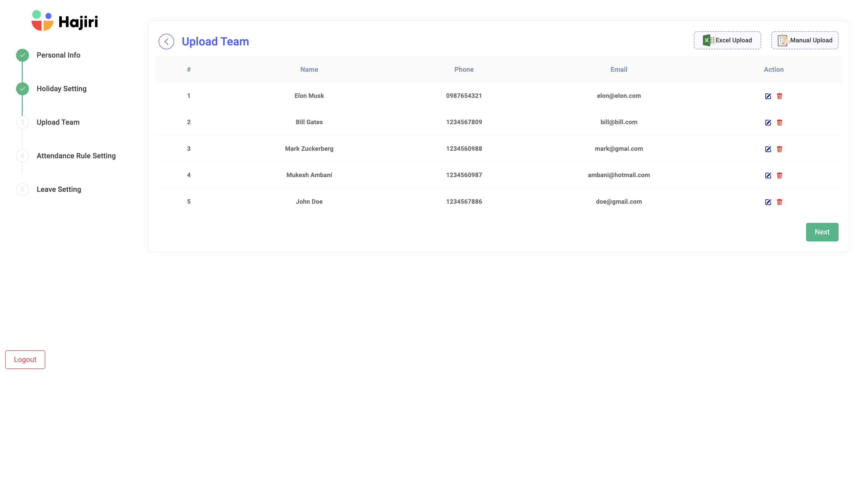The height and width of the screenshot is (497, 868).
Task: Edit Mark Zuckerberg's record
Action: [x=768, y=149]
